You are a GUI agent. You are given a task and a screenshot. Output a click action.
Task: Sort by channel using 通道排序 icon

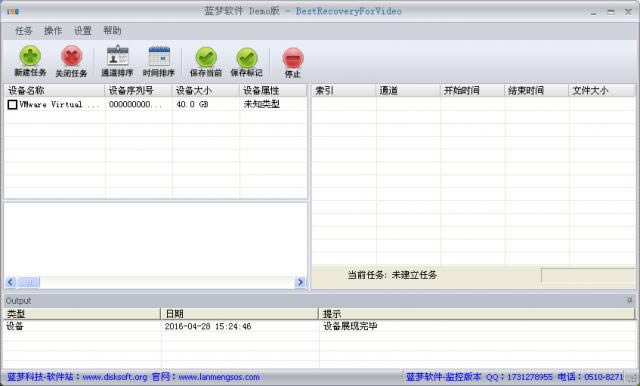118,55
